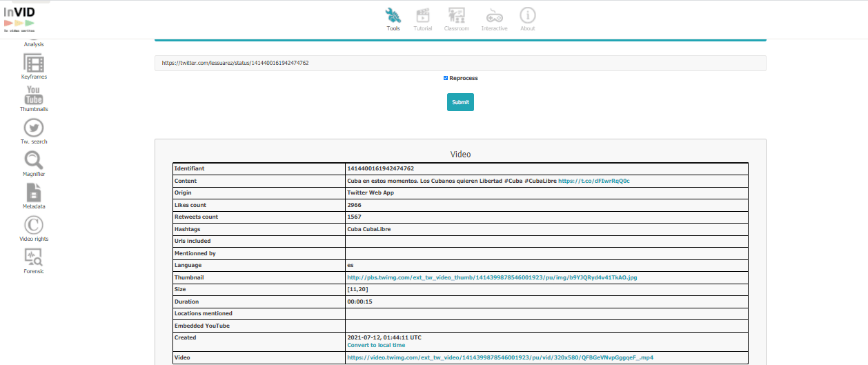Image resolution: width=868 pixels, height=365 pixels.
Task: Open the video.twimg.com mp4 link
Action: [x=500, y=357]
